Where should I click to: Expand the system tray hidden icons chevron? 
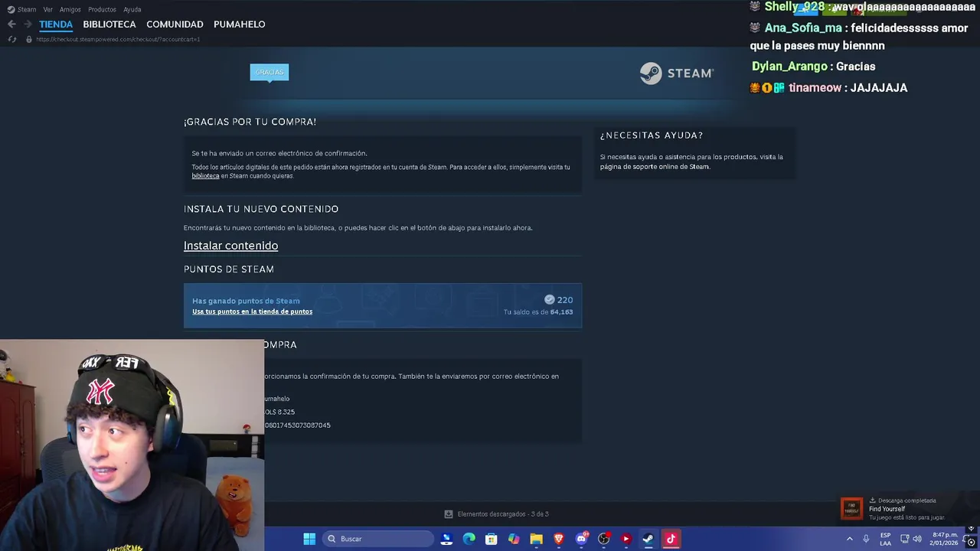pos(849,539)
